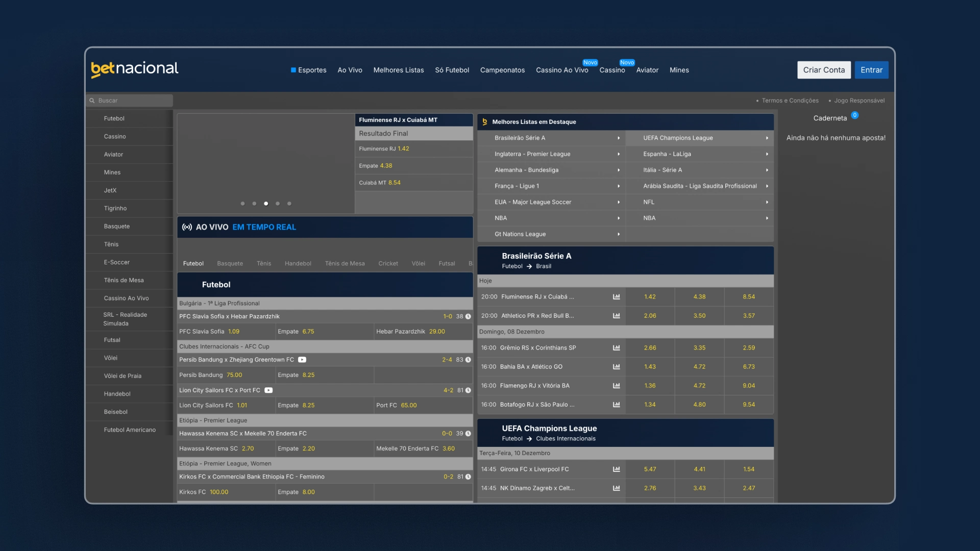Select the first carousel dot indicator
Viewport: 980px width, 551px height.
242,204
